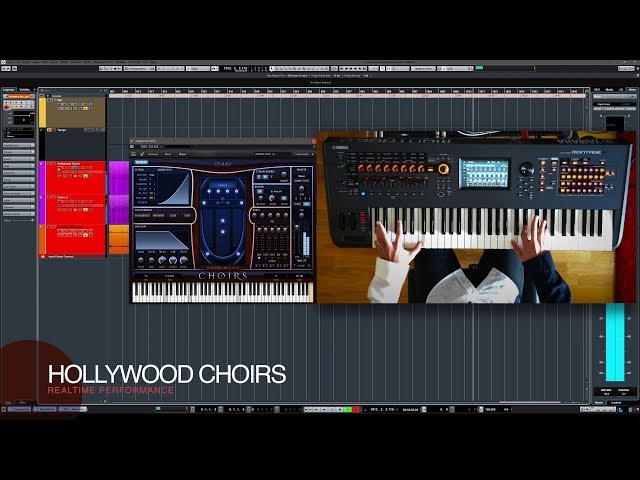This screenshot has height=480, width=640.
Task: Select the Tempo track
Action: [62, 130]
